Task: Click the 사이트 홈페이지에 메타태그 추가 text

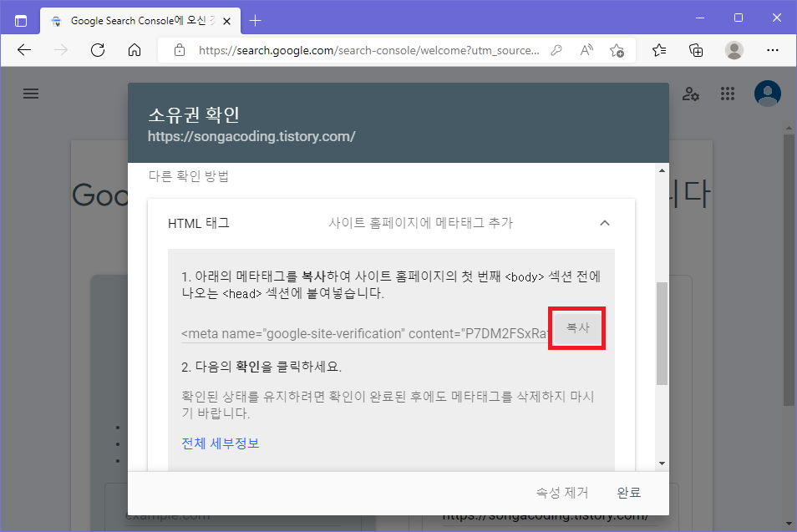Action: click(x=420, y=223)
